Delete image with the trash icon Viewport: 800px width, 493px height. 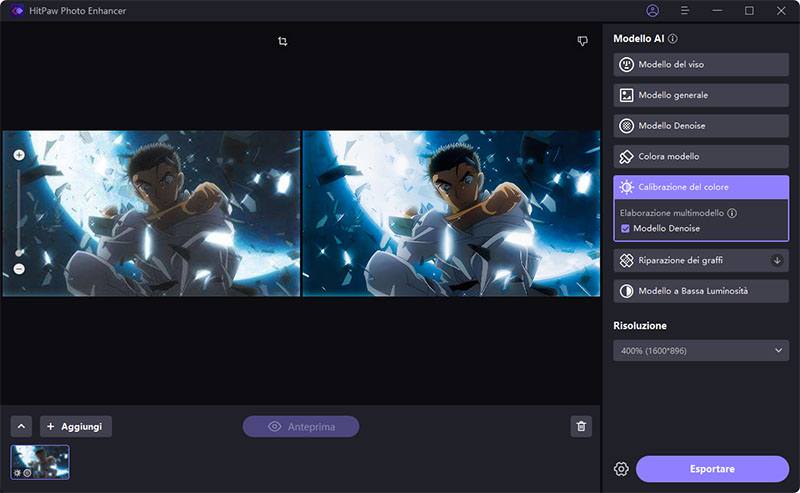click(581, 427)
